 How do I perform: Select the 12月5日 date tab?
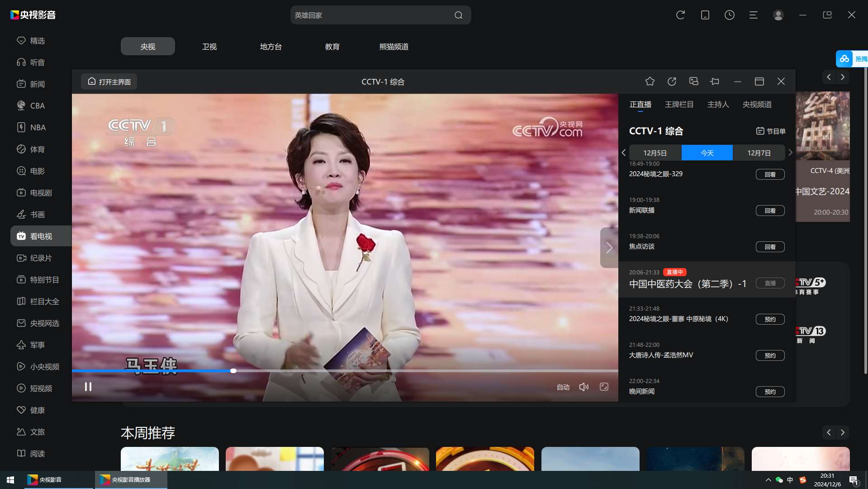click(655, 153)
